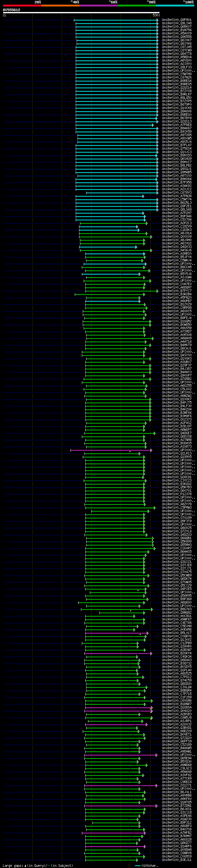This screenshot has width=197, height=868.
Task: Open UniRef100_Q84TT8 hit
Action: point(176,54)
